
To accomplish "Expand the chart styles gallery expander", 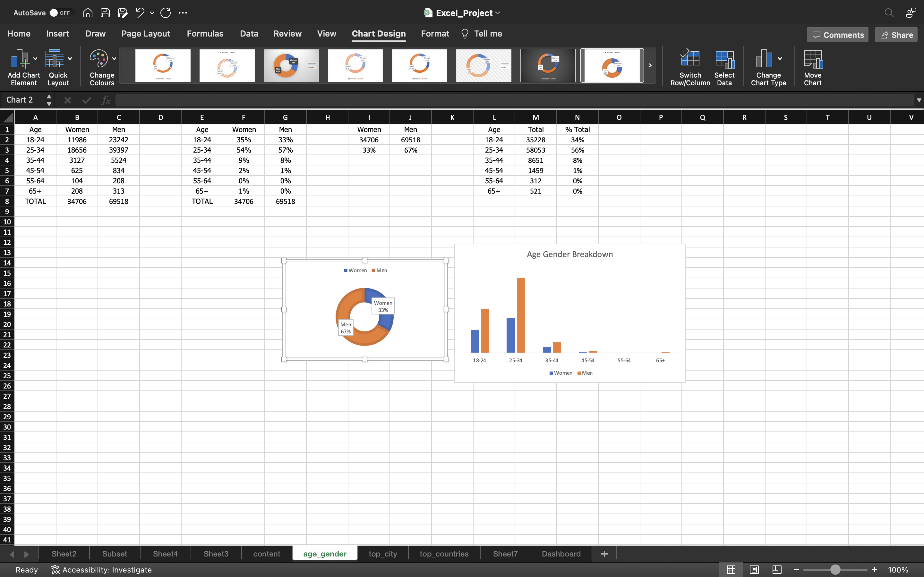I will (650, 65).
